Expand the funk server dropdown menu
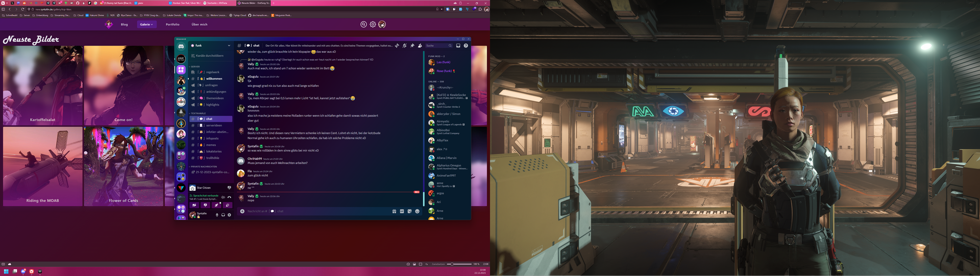980x276 pixels. point(229,45)
